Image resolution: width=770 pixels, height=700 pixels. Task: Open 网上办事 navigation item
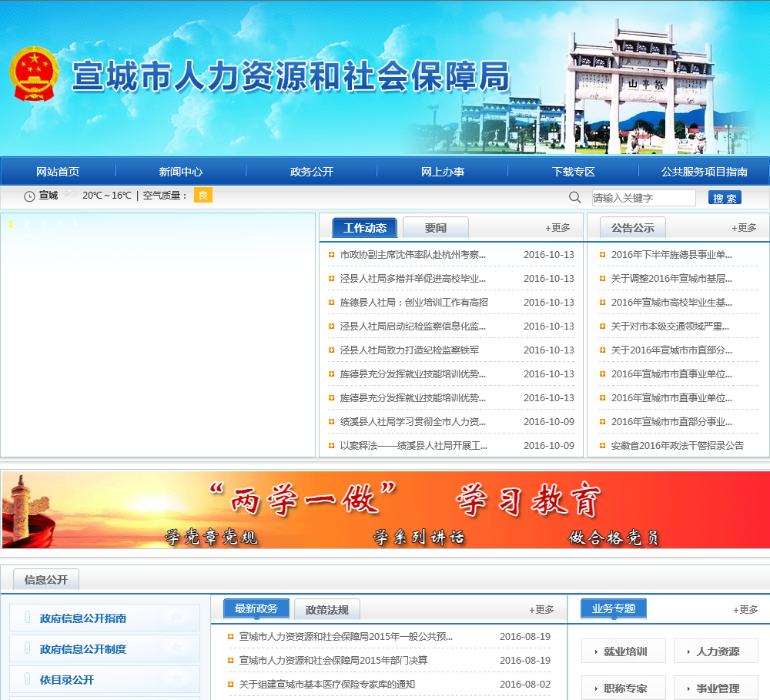(443, 172)
